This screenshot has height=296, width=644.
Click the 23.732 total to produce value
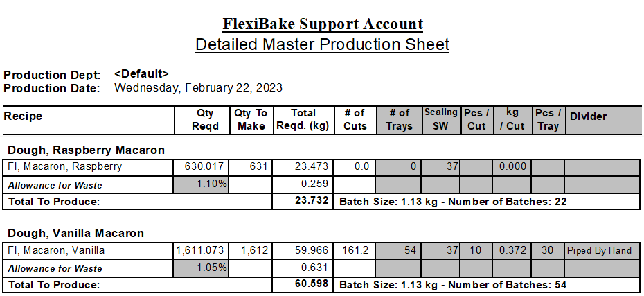click(x=312, y=200)
